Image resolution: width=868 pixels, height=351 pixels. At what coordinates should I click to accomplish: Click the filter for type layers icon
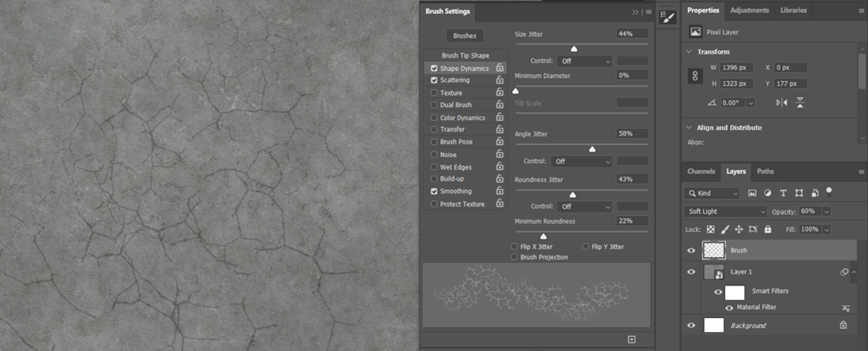[783, 193]
